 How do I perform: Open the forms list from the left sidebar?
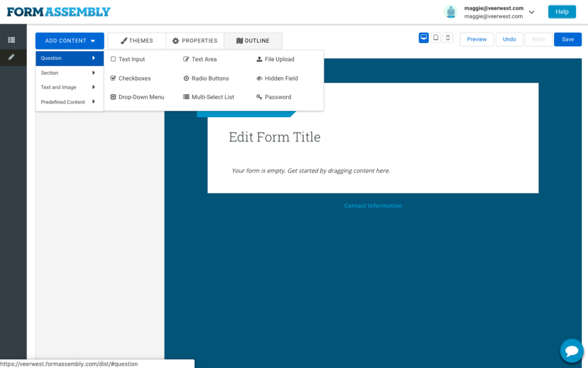(11, 40)
